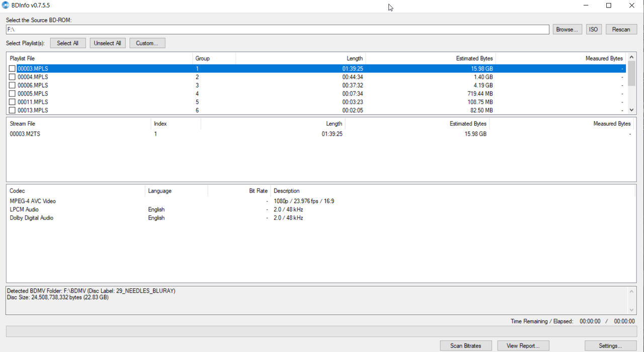The height and width of the screenshot is (352, 644).
Task: Minimize the BDInfo window
Action: pyautogui.click(x=586, y=6)
